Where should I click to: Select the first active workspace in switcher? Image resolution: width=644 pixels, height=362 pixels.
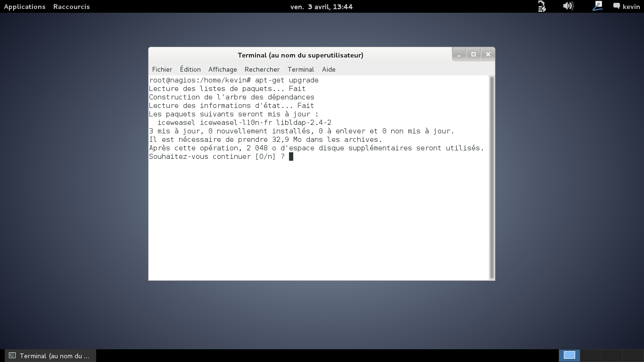coord(570,355)
